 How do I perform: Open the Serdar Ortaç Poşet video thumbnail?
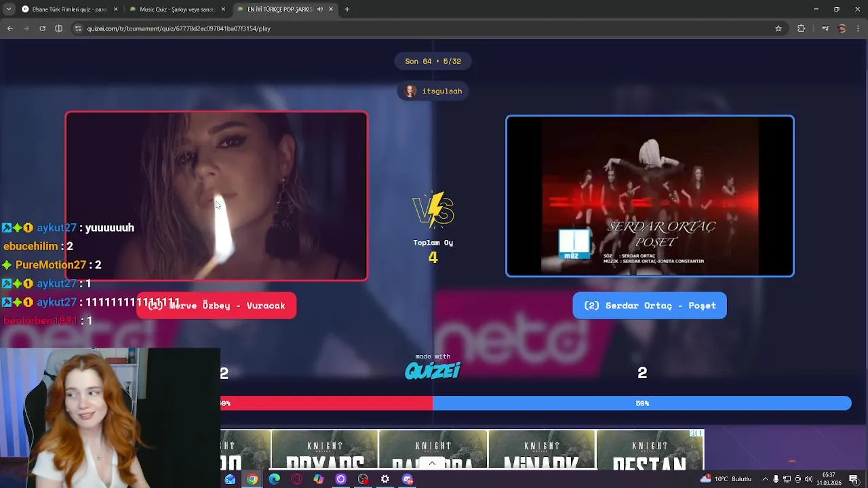pyautogui.click(x=650, y=196)
